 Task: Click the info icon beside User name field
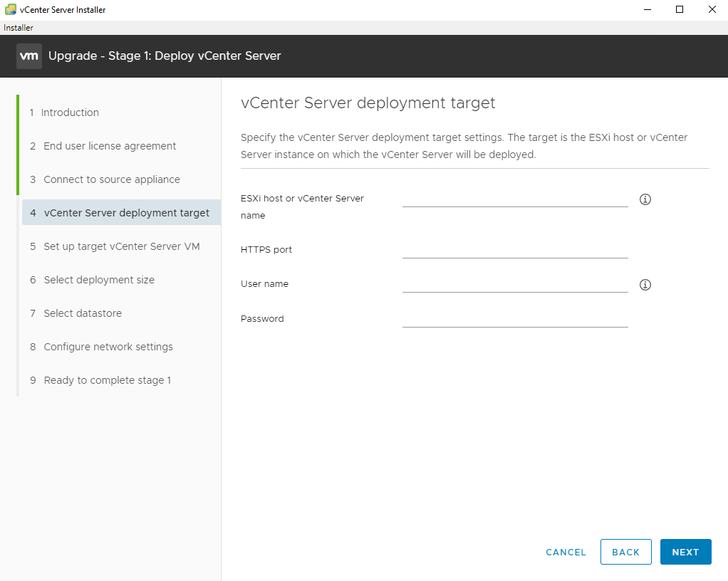click(x=645, y=285)
